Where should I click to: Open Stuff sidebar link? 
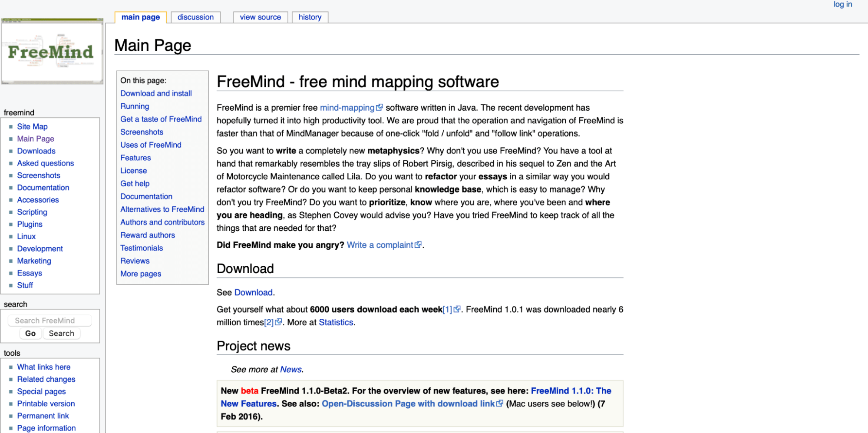(25, 285)
